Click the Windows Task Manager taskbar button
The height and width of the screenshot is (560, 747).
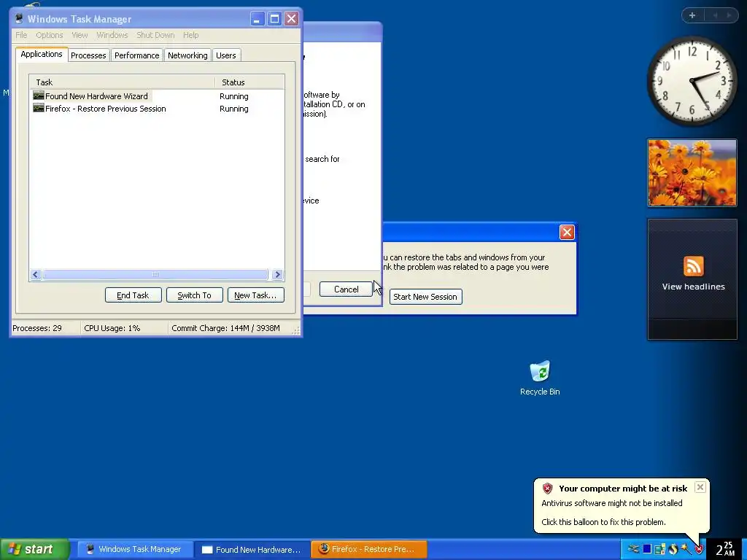(x=133, y=549)
